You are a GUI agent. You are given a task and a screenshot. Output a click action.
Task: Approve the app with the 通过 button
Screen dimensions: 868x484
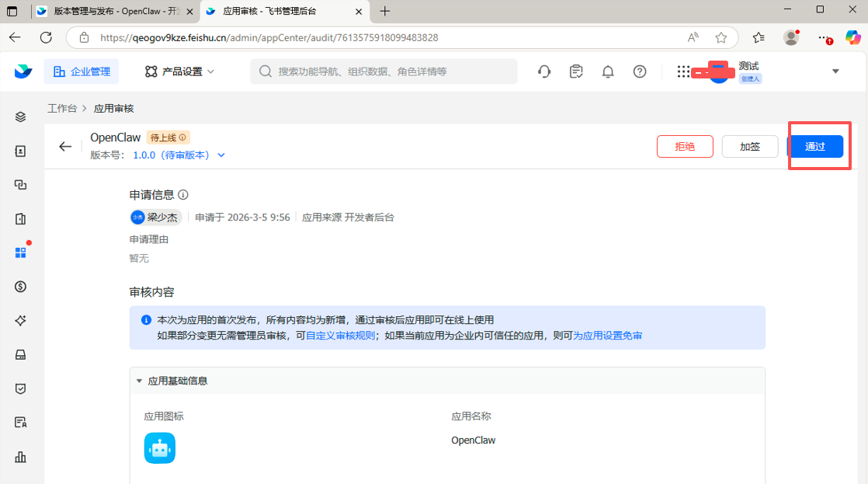818,146
